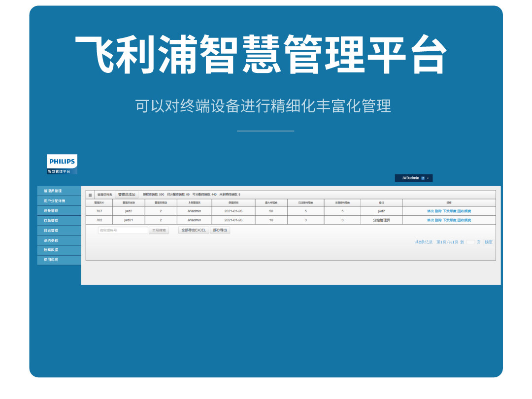Switch to the 管理员列表 tab
The width and height of the screenshot is (532, 399).
tap(104, 195)
